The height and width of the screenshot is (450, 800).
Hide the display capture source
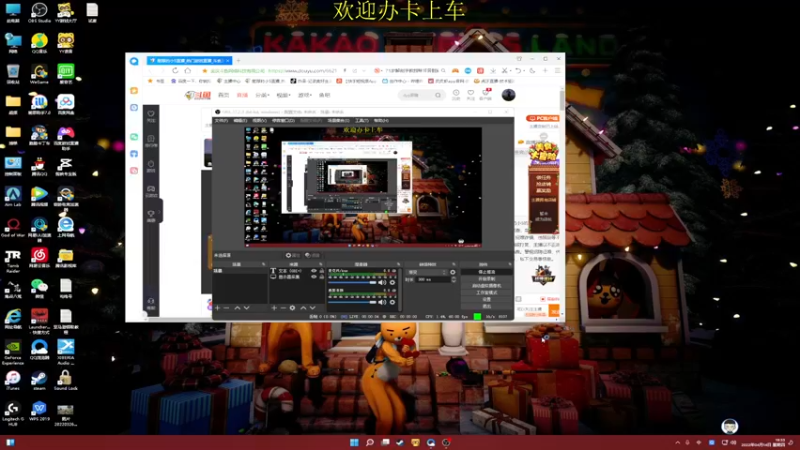pos(314,277)
